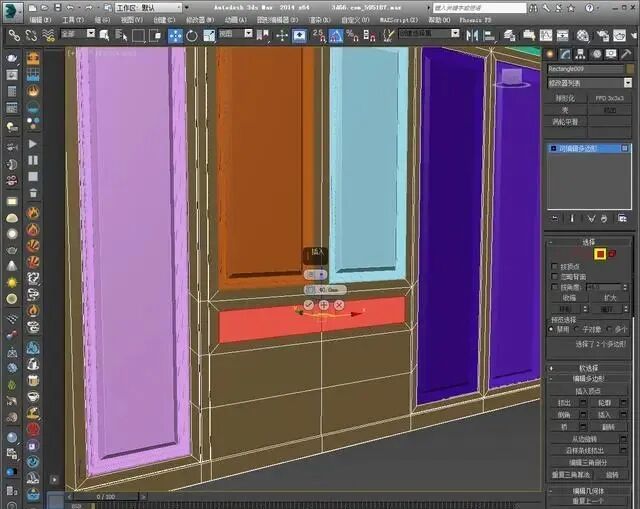Select Element sub-object level icon
The height and width of the screenshot is (509, 640).
tap(612, 254)
